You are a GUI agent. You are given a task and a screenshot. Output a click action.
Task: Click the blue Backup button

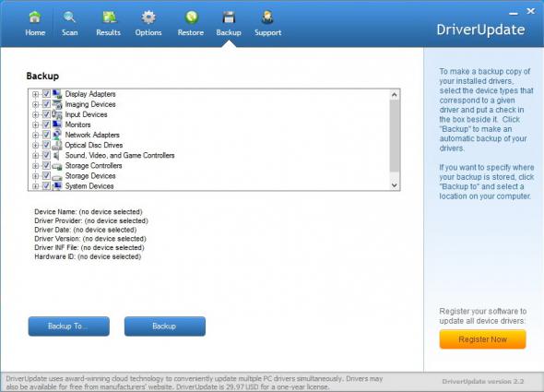(x=165, y=327)
